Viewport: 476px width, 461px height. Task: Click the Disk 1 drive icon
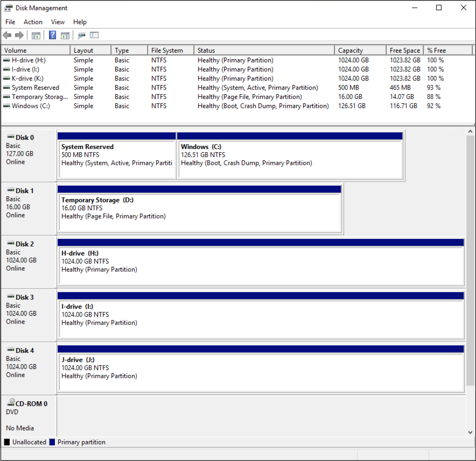pos(11,190)
